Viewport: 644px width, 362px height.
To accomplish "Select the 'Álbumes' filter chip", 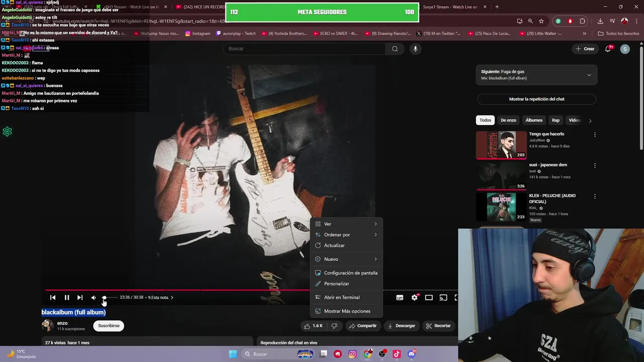I will 534,120.
